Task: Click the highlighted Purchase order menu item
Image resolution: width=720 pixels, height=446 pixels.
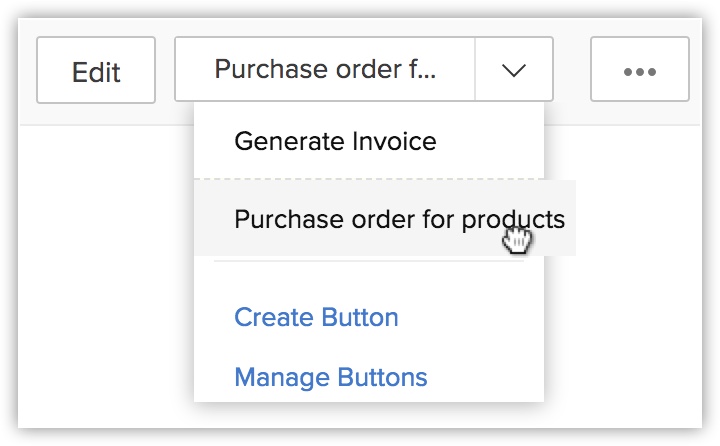Action: pyautogui.click(x=399, y=219)
